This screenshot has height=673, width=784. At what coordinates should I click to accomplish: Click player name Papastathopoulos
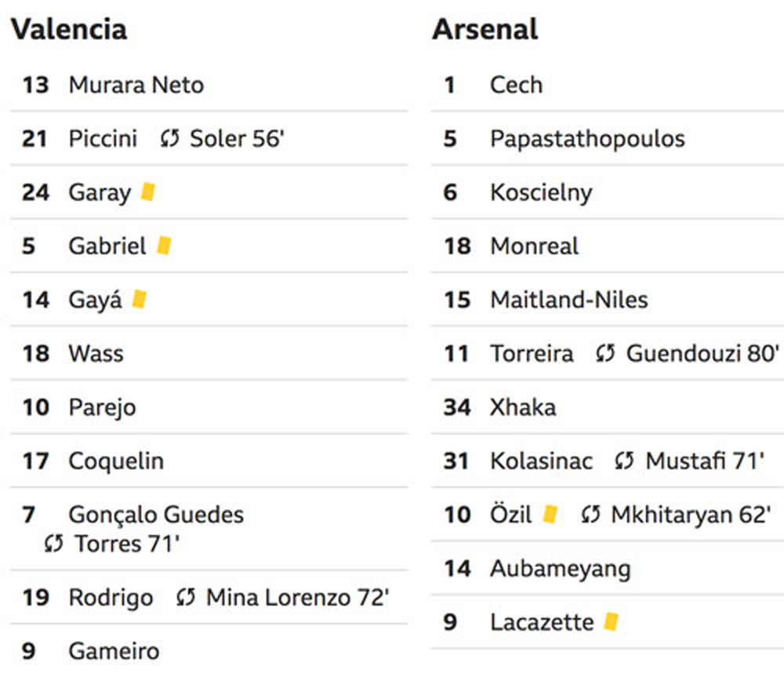pos(587,139)
